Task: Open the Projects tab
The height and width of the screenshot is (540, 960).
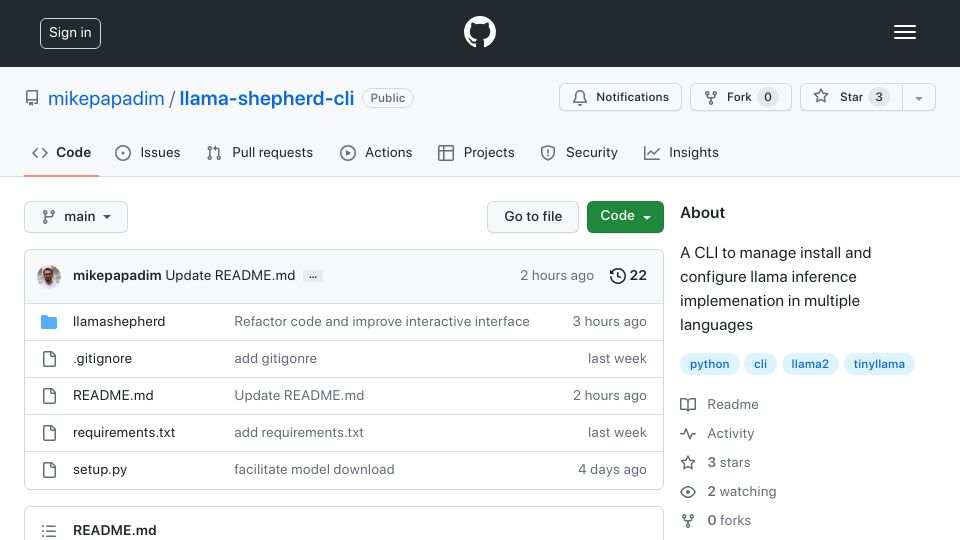Action: pyautogui.click(x=476, y=152)
